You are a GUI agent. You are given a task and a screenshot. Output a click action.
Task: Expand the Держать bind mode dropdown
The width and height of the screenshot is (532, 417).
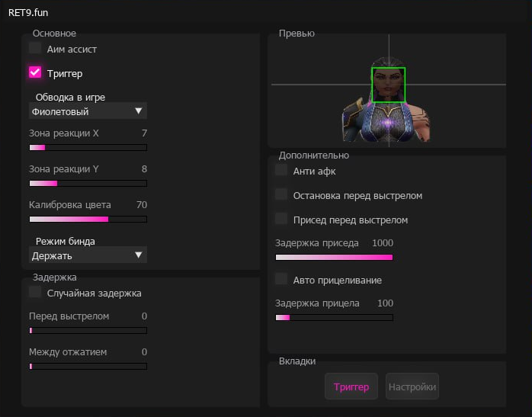88,255
